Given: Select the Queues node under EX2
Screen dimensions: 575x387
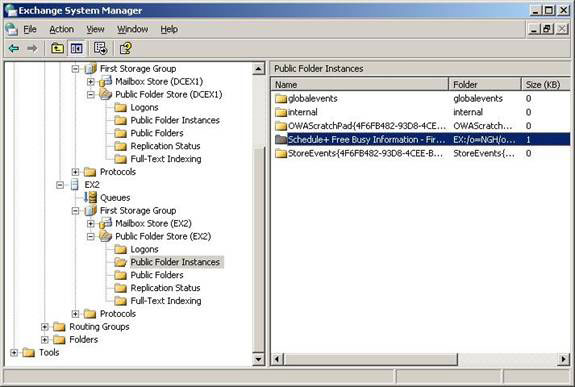Looking at the screenshot, I should pos(115,198).
